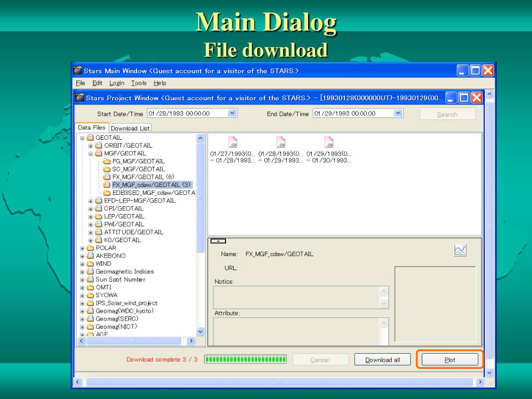Click the Stars Main Window title bar icon

[x=78, y=70]
